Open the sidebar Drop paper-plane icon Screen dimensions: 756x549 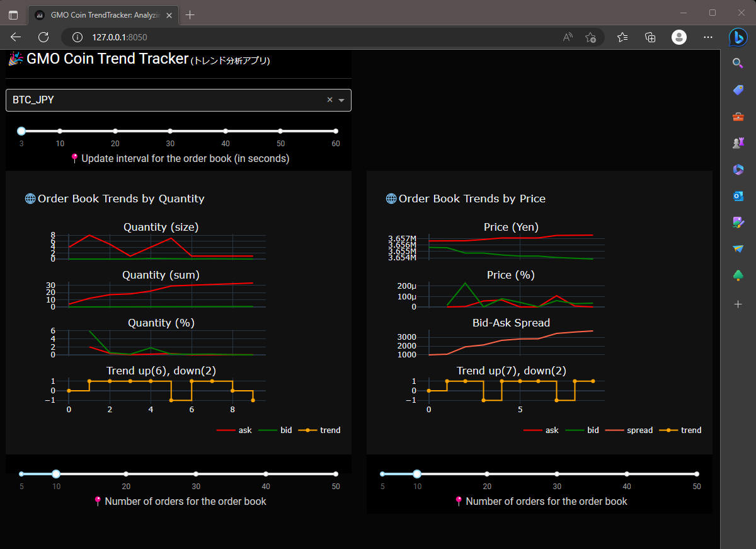click(738, 249)
